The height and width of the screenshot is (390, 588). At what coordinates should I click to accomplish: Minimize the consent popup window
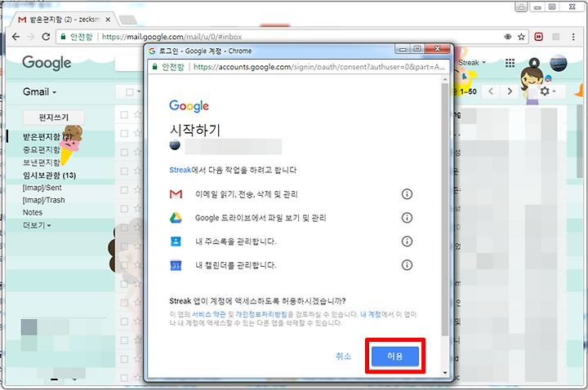[x=403, y=49]
